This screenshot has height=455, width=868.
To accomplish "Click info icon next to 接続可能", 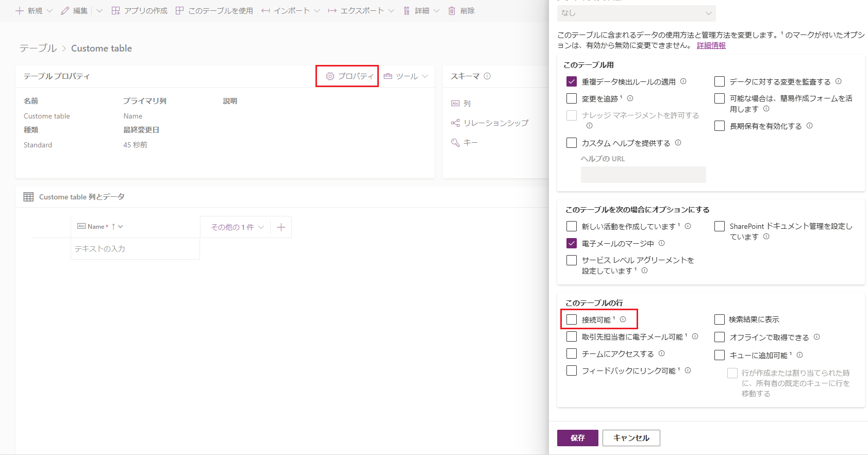I will [x=623, y=319].
